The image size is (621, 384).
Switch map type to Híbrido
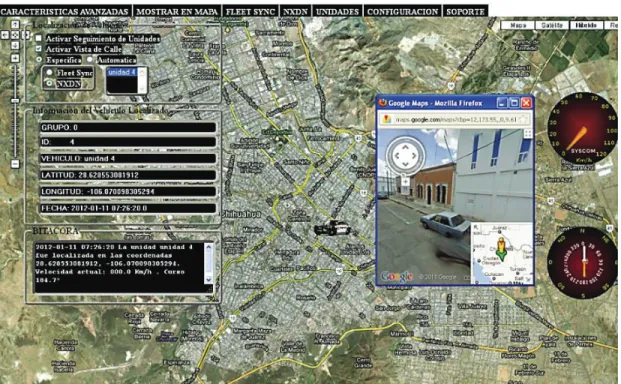pyautogui.click(x=586, y=25)
